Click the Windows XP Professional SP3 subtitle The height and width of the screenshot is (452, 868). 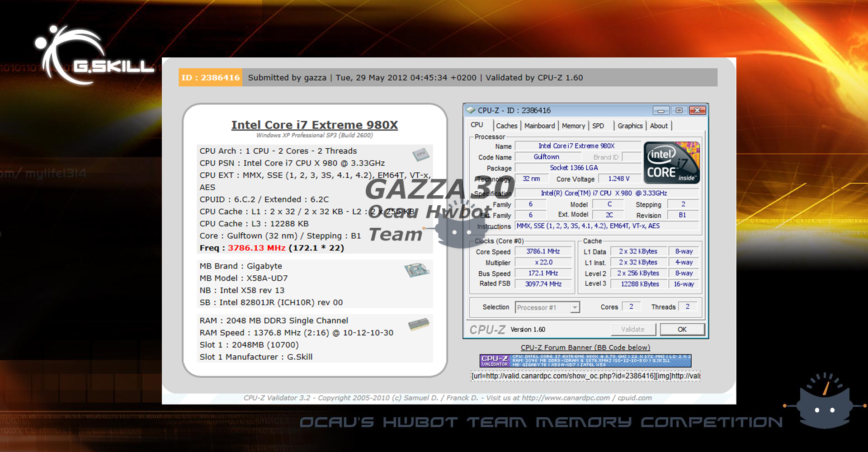(x=315, y=135)
